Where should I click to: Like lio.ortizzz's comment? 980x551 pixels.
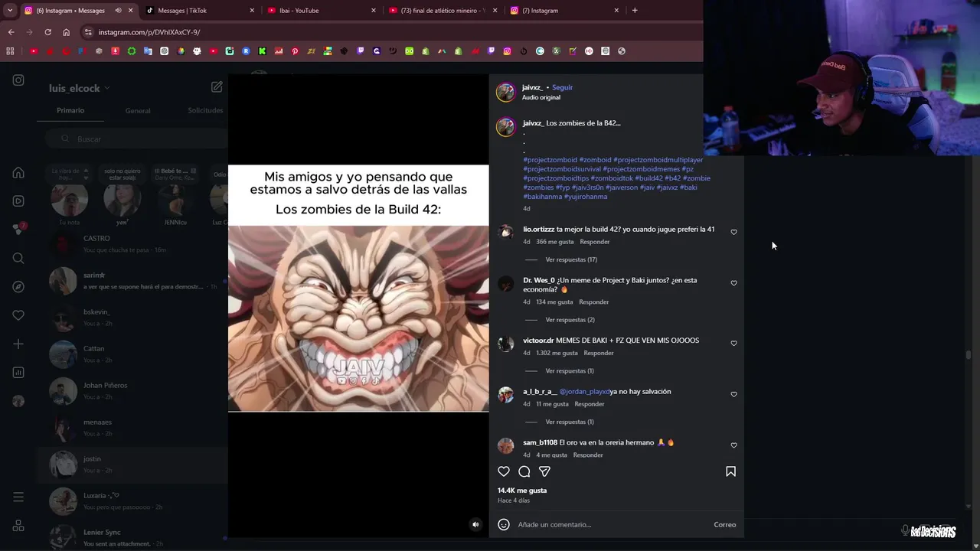point(733,232)
